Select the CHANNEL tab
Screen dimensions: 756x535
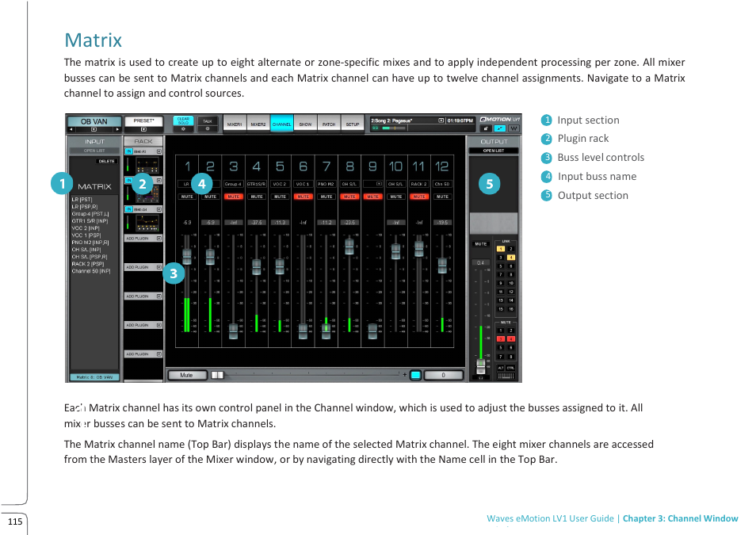pyautogui.click(x=281, y=124)
